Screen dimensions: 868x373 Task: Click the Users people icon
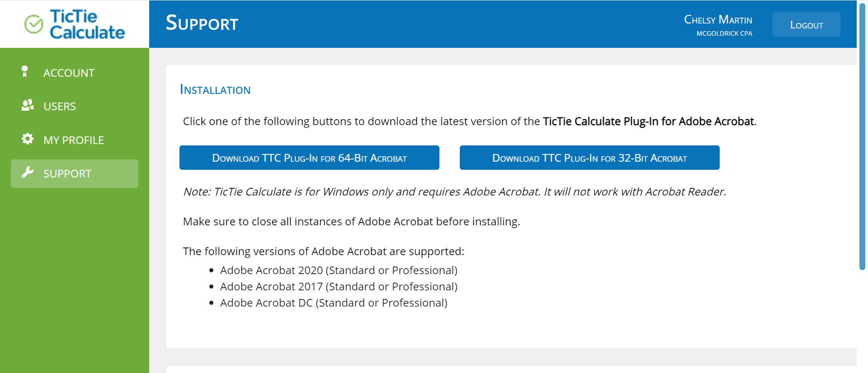coord(26,105)
